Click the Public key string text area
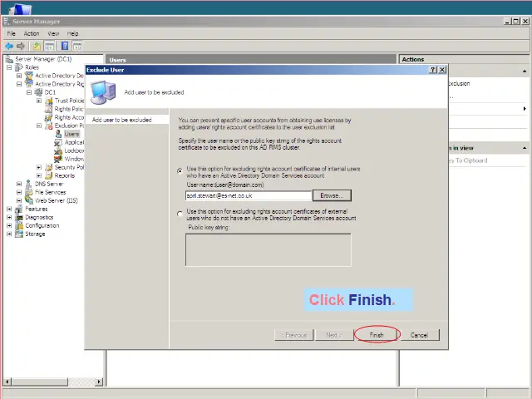 point(268,249)
